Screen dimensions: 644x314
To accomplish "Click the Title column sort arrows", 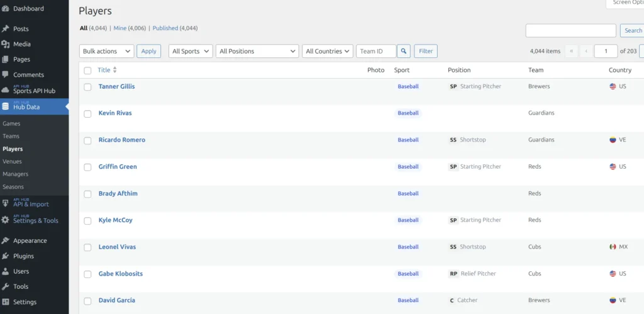I will coord(114,70).
